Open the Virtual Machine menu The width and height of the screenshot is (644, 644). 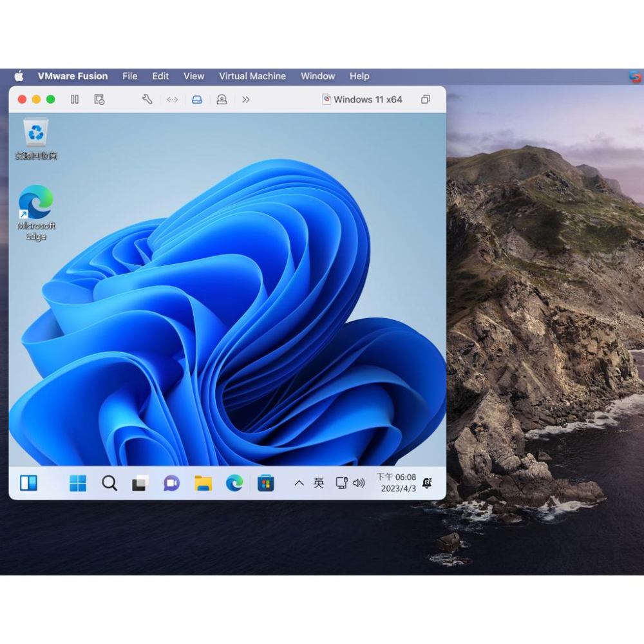point(252,76)
